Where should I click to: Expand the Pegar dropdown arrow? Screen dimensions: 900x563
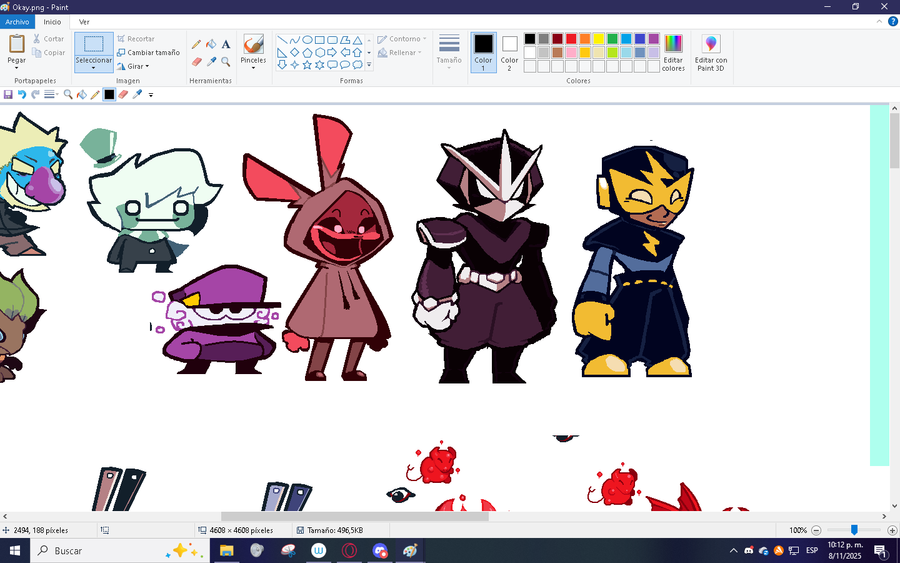point(16,68)
